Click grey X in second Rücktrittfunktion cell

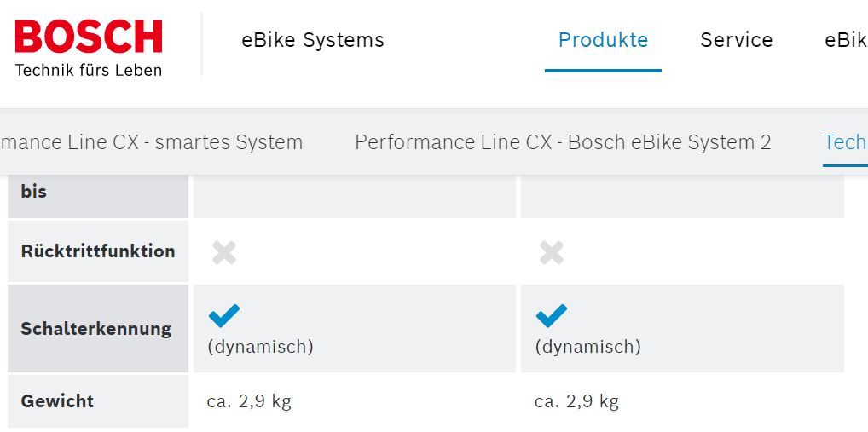point(552,252)
